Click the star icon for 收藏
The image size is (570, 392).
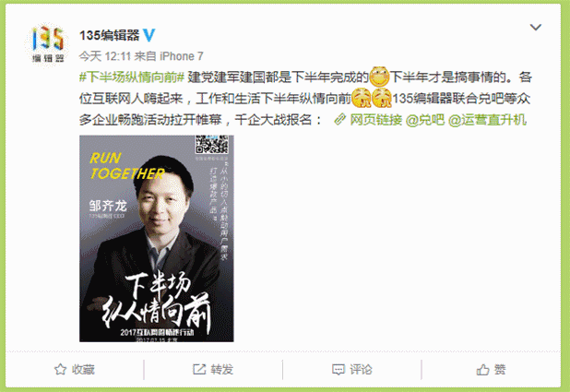click(x=60, y=370)
